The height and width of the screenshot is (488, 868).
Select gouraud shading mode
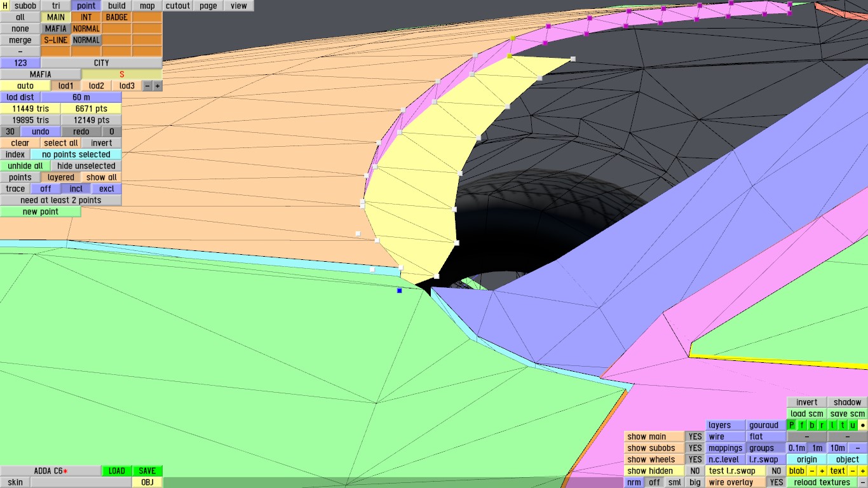766,425
